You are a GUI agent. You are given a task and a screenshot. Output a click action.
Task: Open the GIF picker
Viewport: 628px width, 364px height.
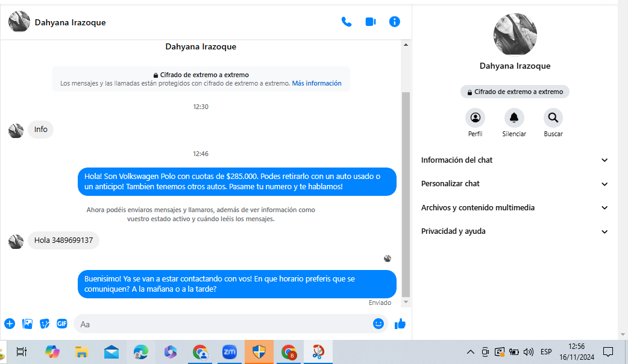pos(62,324)
